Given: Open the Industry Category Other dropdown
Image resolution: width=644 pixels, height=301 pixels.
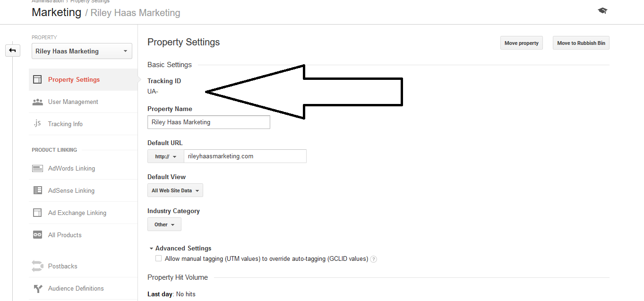Looking at the screenshot, I should coord(164,224).
